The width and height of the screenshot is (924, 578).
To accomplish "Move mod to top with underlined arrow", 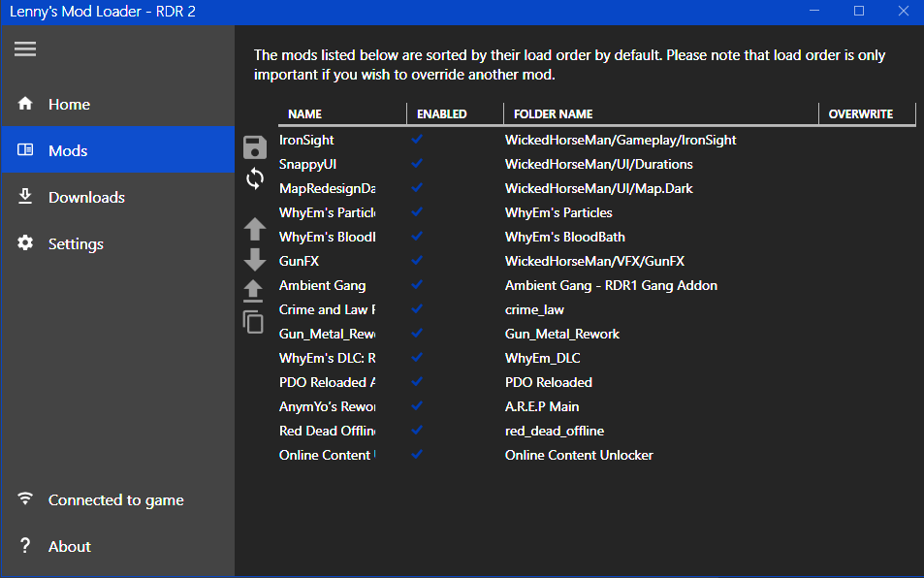I will tap(253, 291).
